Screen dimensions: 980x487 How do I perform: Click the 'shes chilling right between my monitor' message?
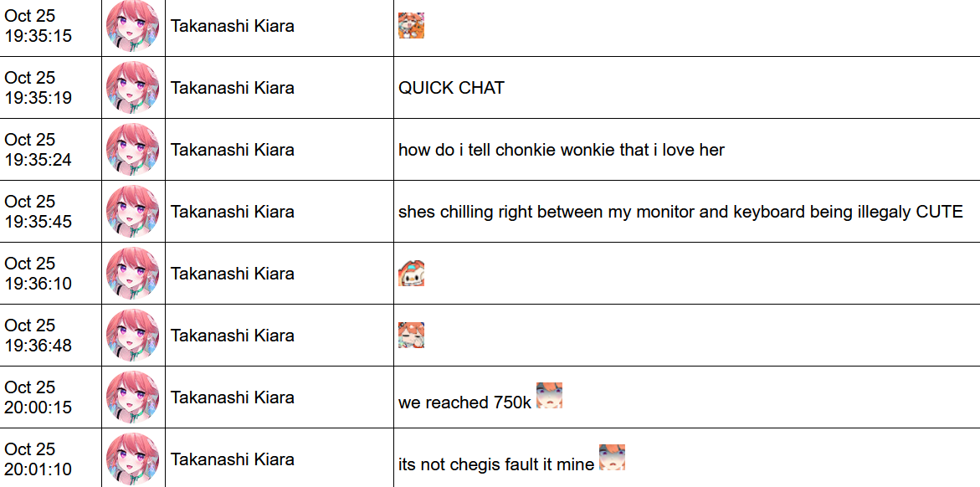click(680, 212)
